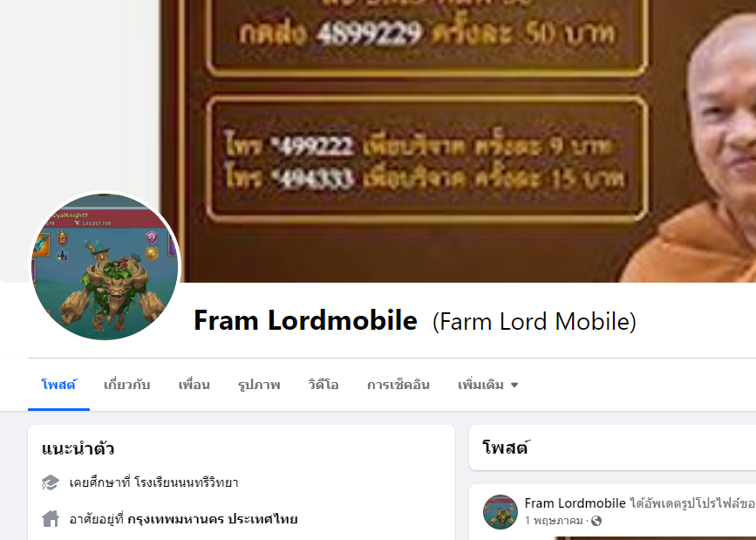Click the cover photo banner
Screen dimensions: 756x540
coord(458,141)
